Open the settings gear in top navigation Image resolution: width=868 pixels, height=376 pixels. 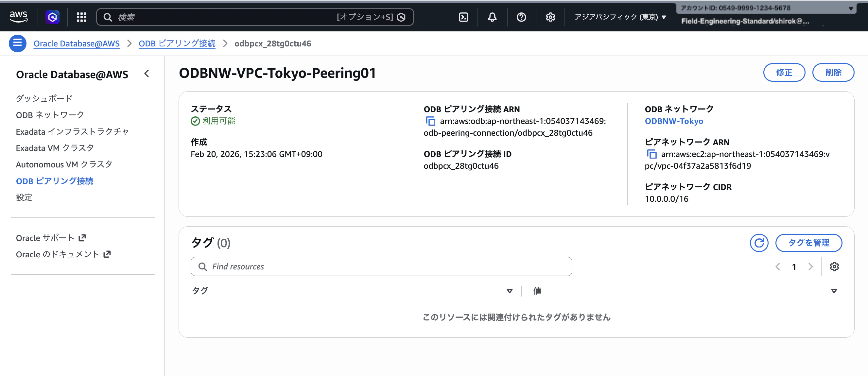550,17
